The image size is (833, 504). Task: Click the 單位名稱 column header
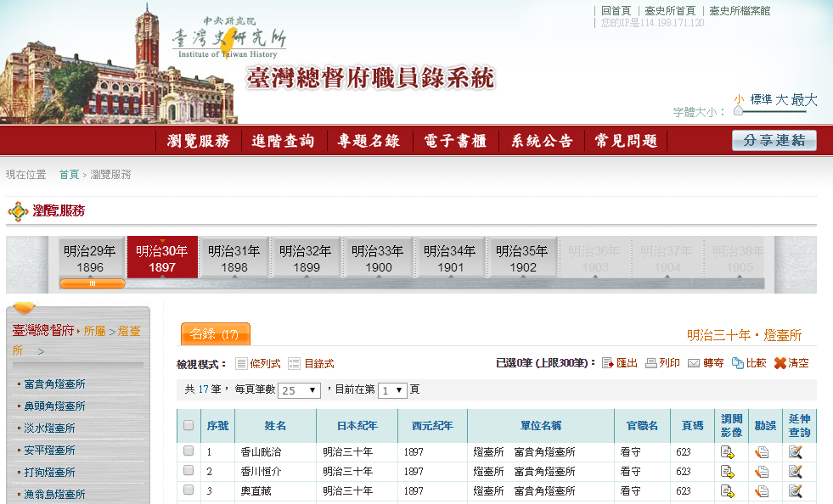tap(541, 426)
